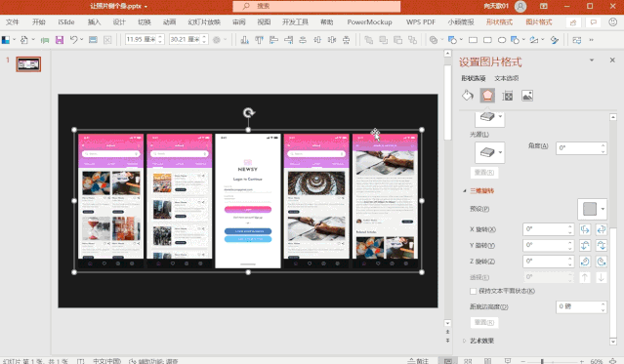624x364 pixels.
Task: Click the share icon near ribbon
Action: click(573, 22)
